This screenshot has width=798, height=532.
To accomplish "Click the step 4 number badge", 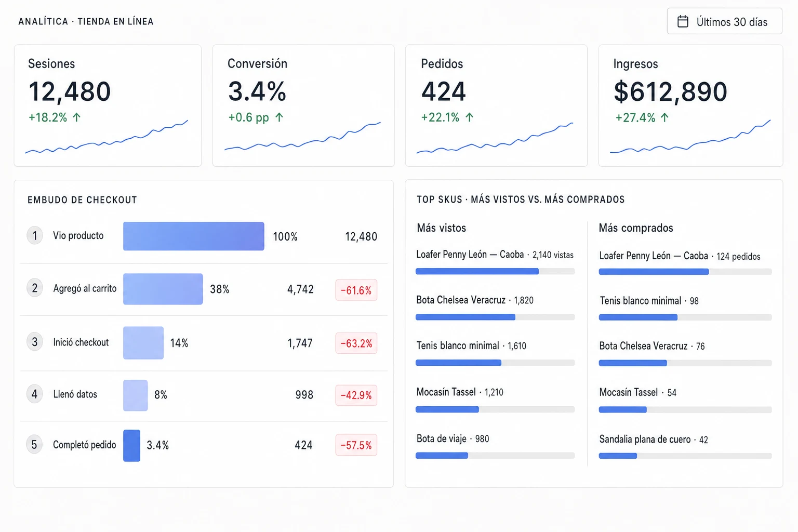I will (35, 394).
